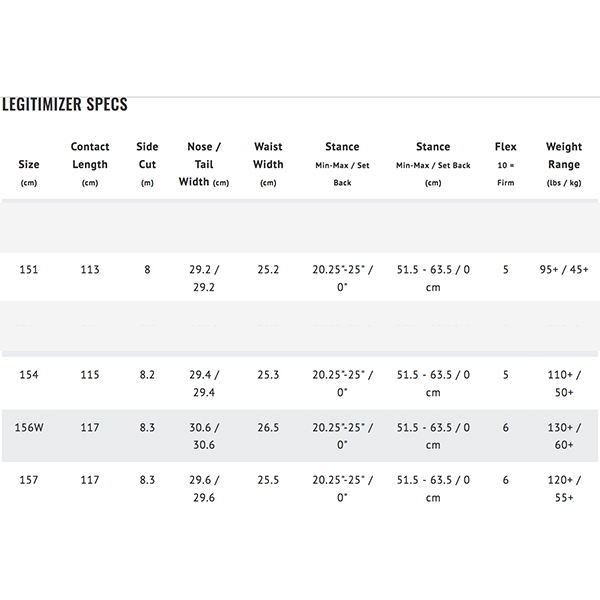This screenshot has width=600, height=600.
Task: Select the 113 contact length value
Action: 90,270
